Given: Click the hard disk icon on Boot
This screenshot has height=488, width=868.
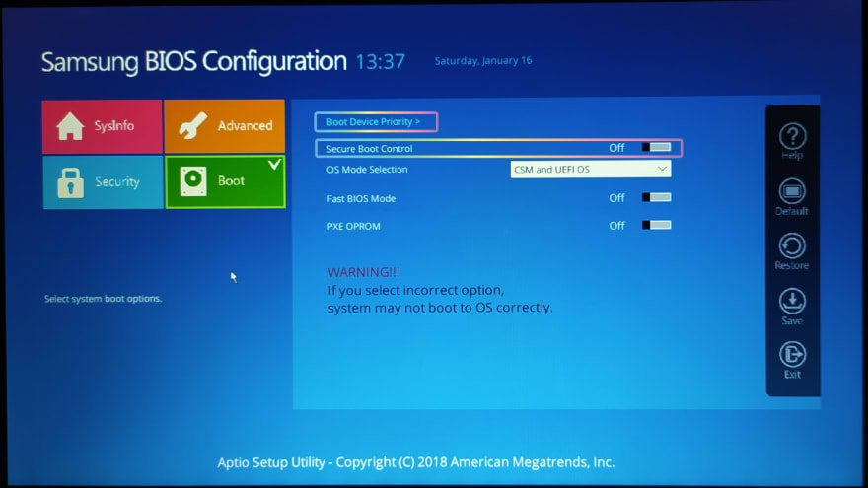Looking at the screenshot, I should [x=193, y=181].
